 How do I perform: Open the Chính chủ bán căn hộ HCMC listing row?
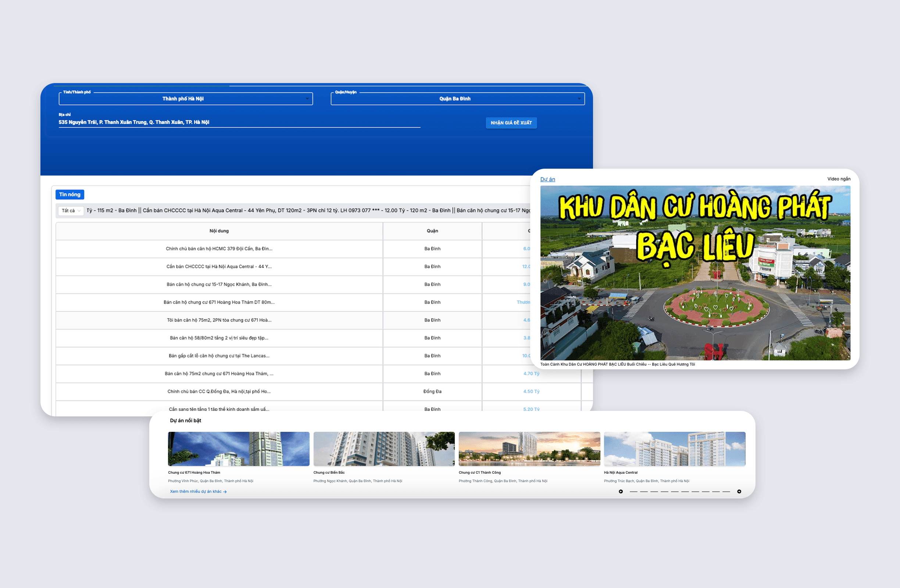pos(219,249)
